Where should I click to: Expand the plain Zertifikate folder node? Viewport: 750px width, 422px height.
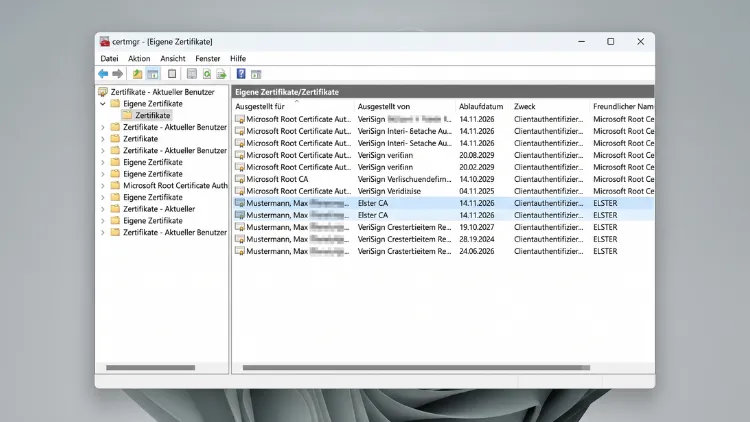(103, 139)
